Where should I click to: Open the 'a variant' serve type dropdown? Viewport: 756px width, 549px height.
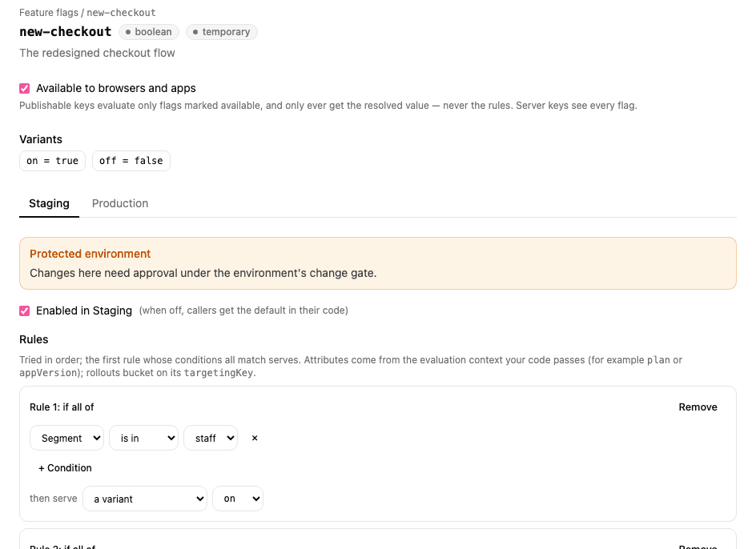(x=145, y=499)
